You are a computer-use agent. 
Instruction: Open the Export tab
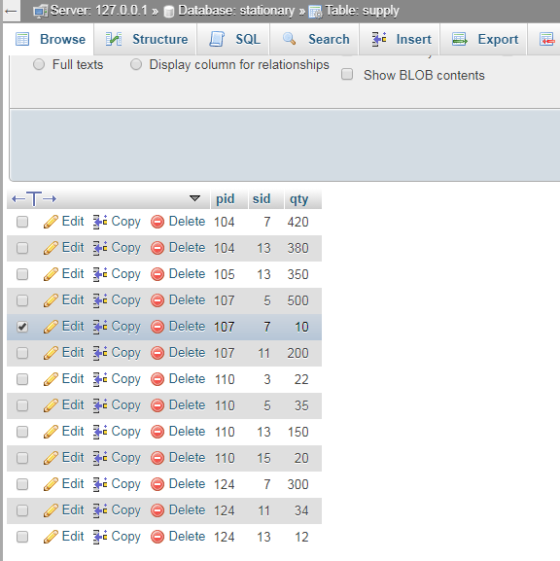click(x=485, y=39)
